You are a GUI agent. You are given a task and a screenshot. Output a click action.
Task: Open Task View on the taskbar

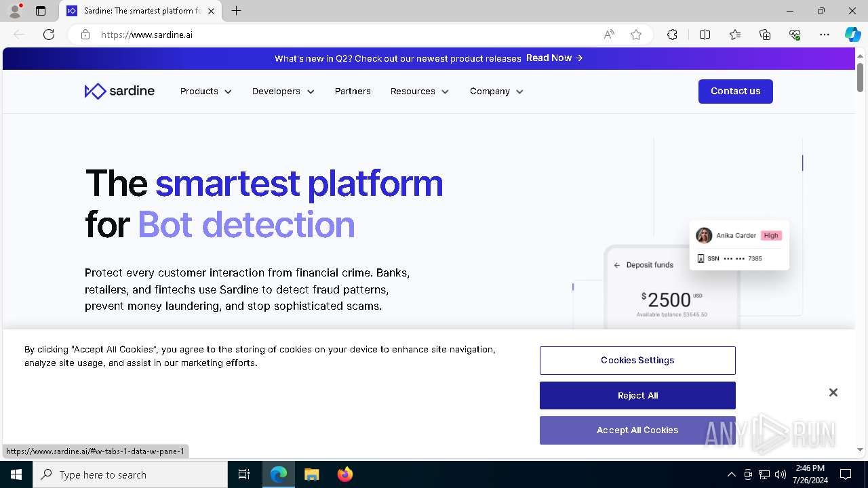[244, 474]
